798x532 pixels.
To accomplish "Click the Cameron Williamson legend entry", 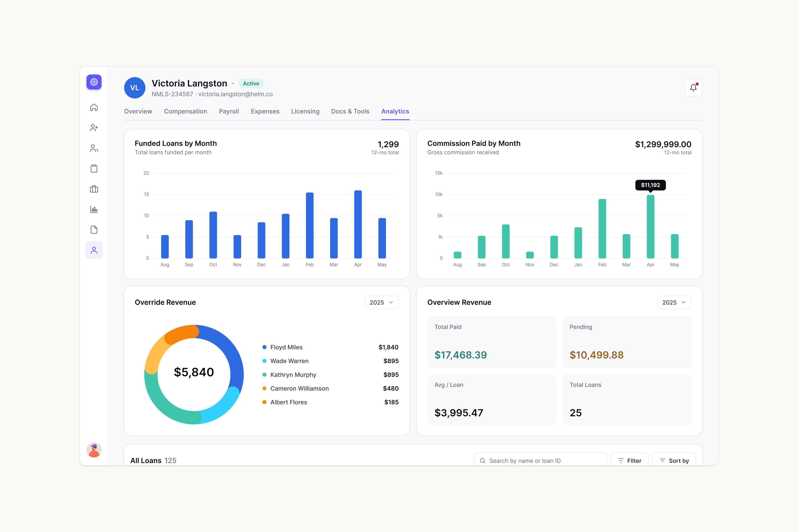I will (331, 389).
